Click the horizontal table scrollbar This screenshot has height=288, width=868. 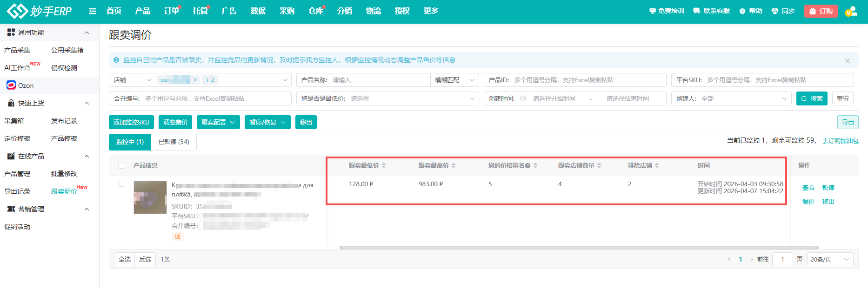click(579, 248)
